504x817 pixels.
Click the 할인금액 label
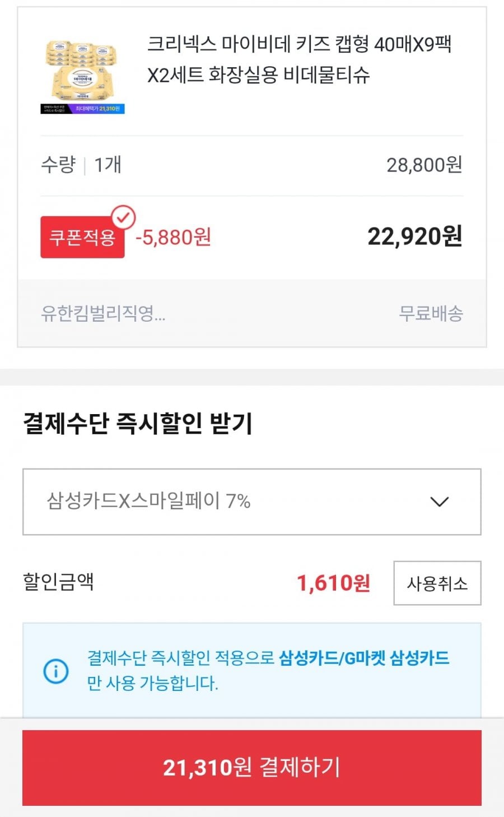point(58,582)
